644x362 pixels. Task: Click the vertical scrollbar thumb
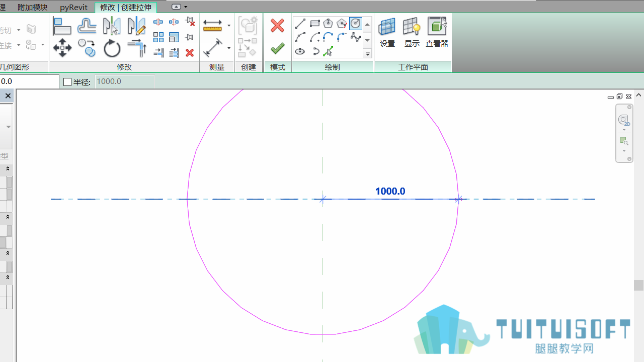click(x=638, y=285)
